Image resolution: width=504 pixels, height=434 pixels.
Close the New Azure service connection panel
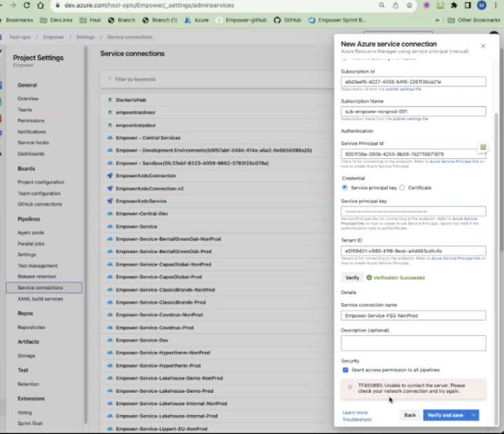[483, 46]
